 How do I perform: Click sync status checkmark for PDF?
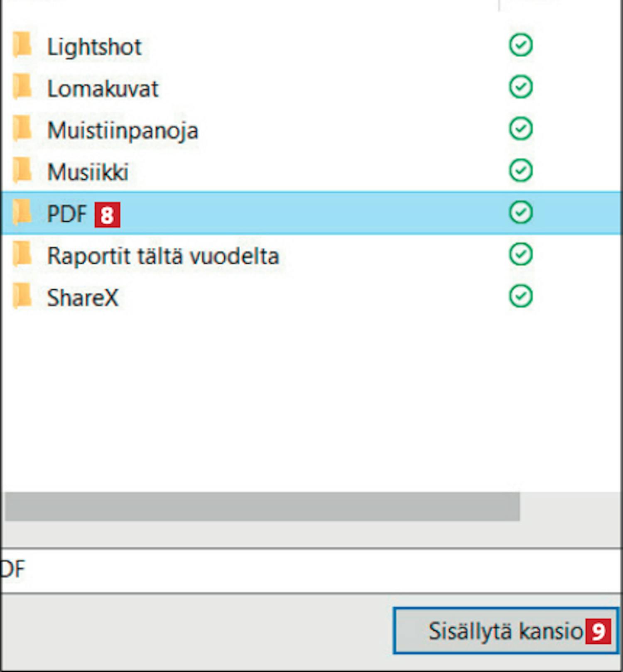click(x=521, y=212)
